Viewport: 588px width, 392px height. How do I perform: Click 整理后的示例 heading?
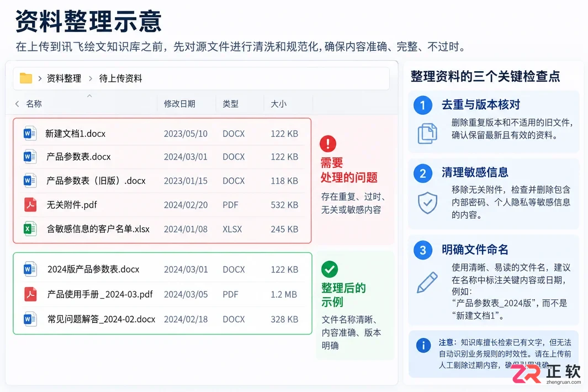(x=343, y=295)
